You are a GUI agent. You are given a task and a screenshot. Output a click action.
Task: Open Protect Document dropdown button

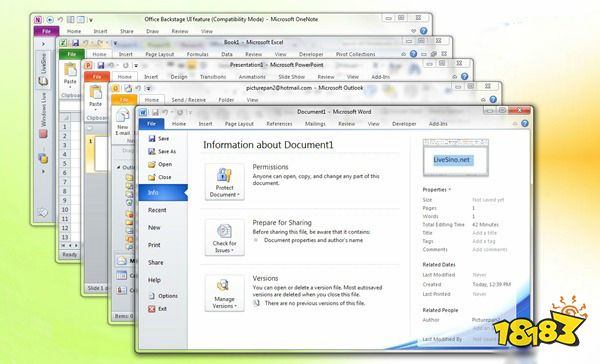pos(224,181)
